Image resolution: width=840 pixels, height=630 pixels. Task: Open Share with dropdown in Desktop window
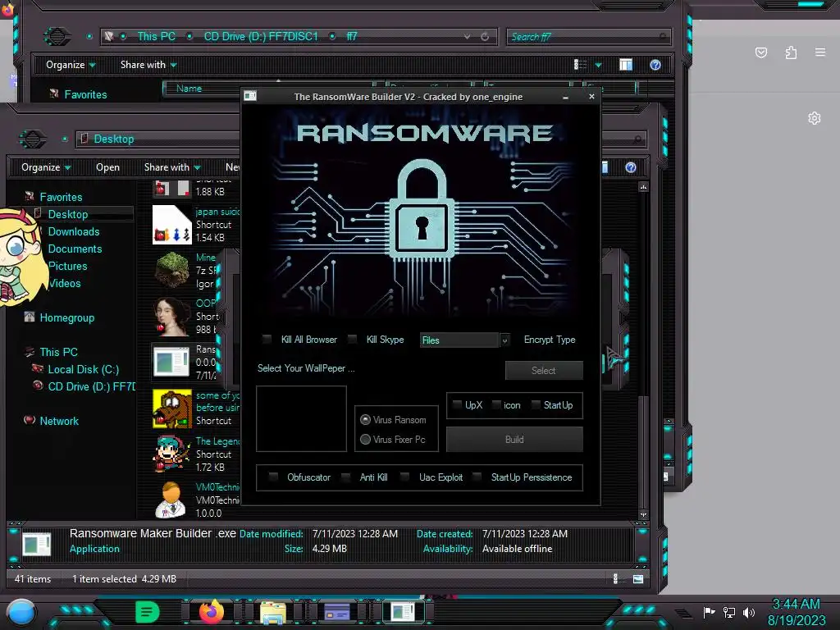pos(172,167)
